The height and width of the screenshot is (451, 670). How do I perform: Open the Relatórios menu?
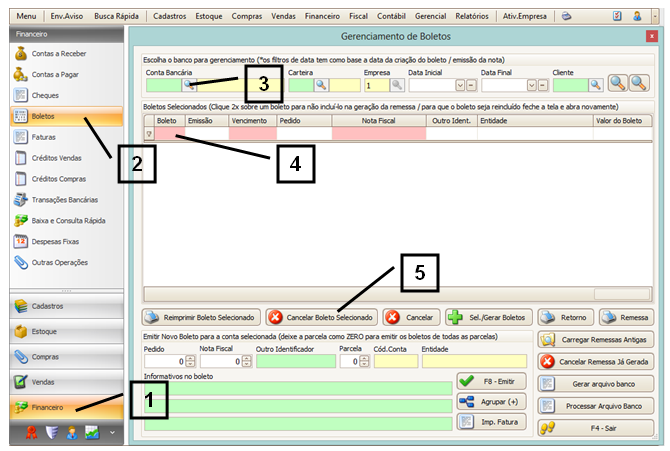[x=472, y=16]
